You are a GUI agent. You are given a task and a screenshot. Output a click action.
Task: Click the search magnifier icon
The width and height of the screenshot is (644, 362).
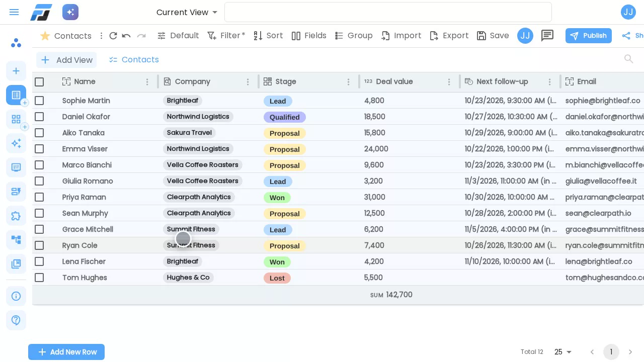pyautogui.click(x=629, y=59)
